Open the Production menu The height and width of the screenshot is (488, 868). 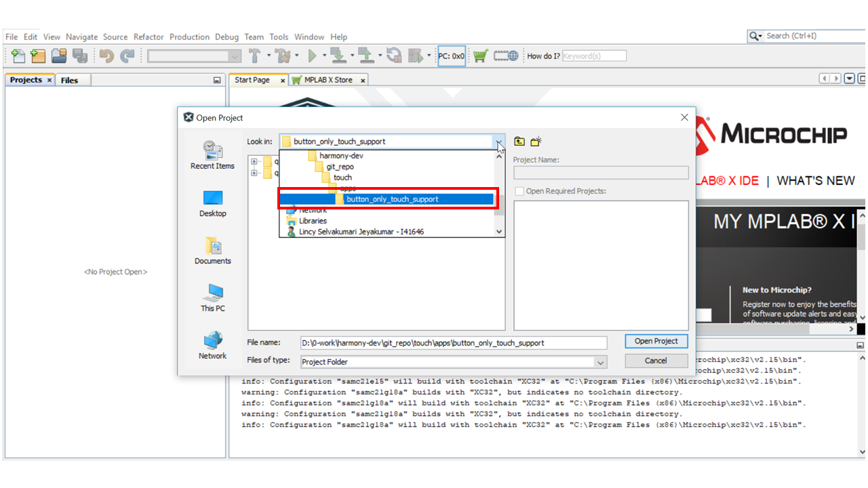pyautogui.click(x=189, y=37)
